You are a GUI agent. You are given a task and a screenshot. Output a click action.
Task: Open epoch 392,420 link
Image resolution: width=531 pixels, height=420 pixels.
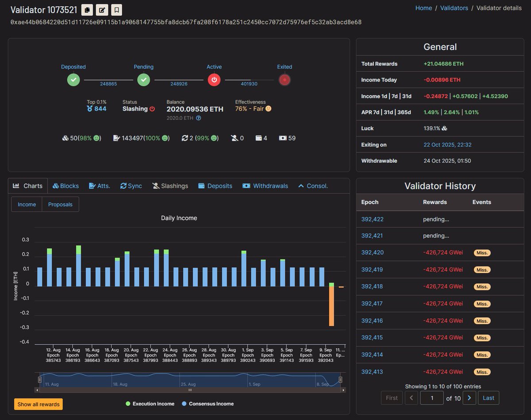pos(372,252)
